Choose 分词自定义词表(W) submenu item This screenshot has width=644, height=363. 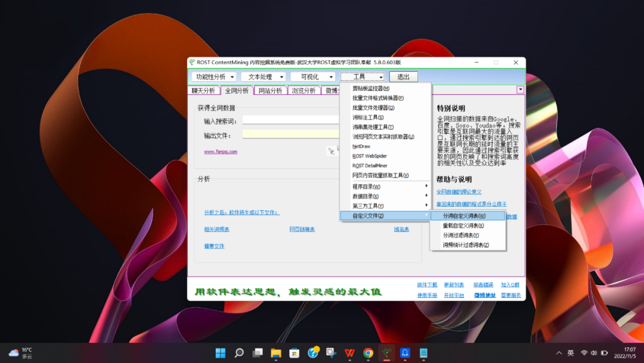(x=468, y=216)
